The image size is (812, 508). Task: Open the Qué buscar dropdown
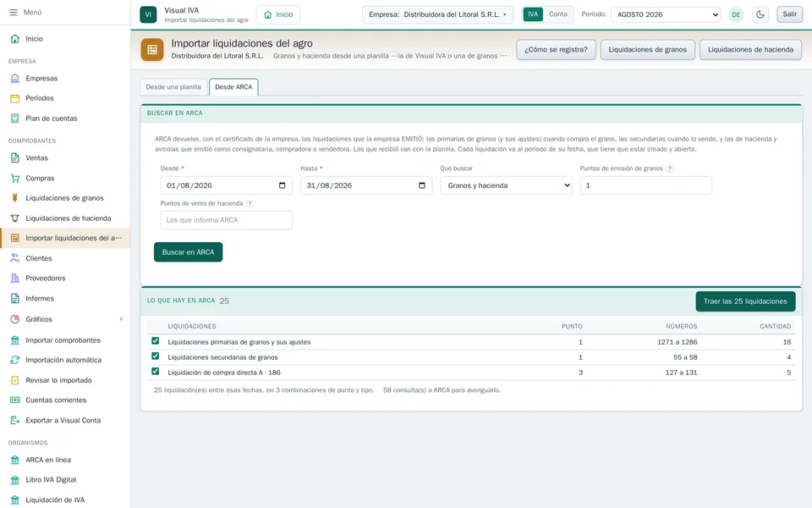pos(506,185)
